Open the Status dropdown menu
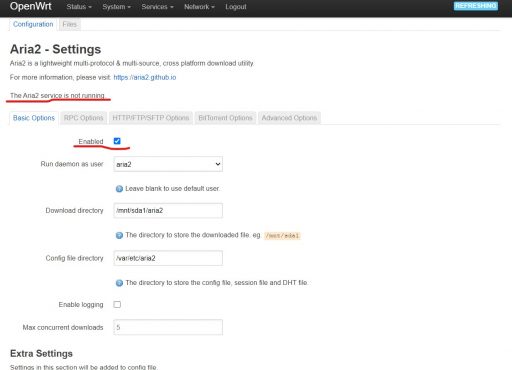The image size is (512, 370). pyautogui.click(x=79, y=7)
